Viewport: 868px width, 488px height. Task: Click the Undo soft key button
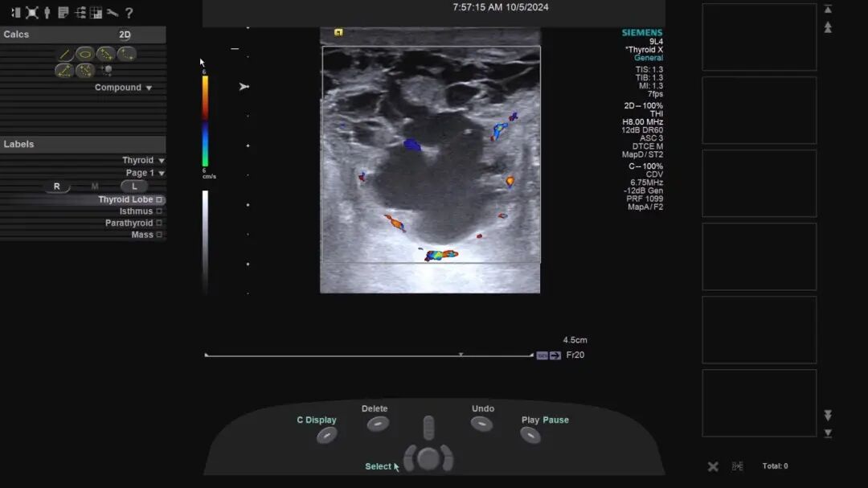tap(481, 424)
